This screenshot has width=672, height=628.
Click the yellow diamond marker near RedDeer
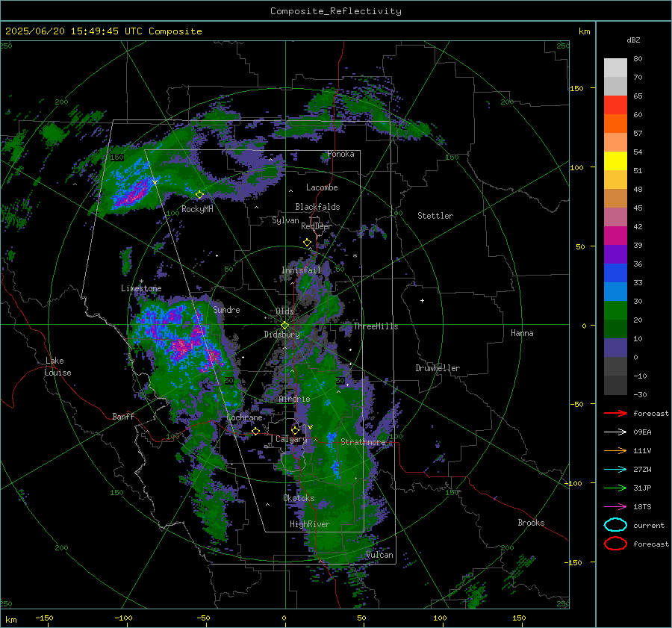point(307,243)
